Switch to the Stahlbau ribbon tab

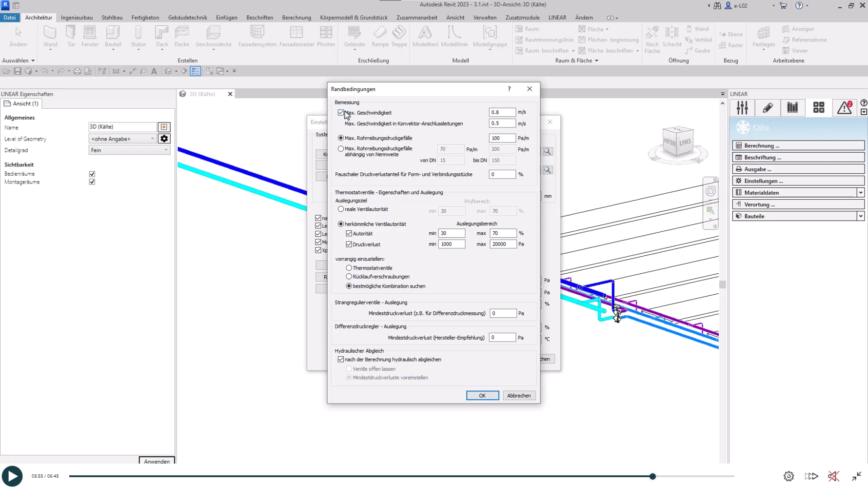point(112,18)
